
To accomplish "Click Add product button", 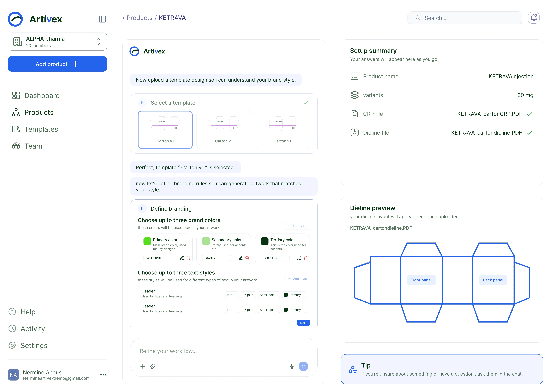I will point(57,64).
